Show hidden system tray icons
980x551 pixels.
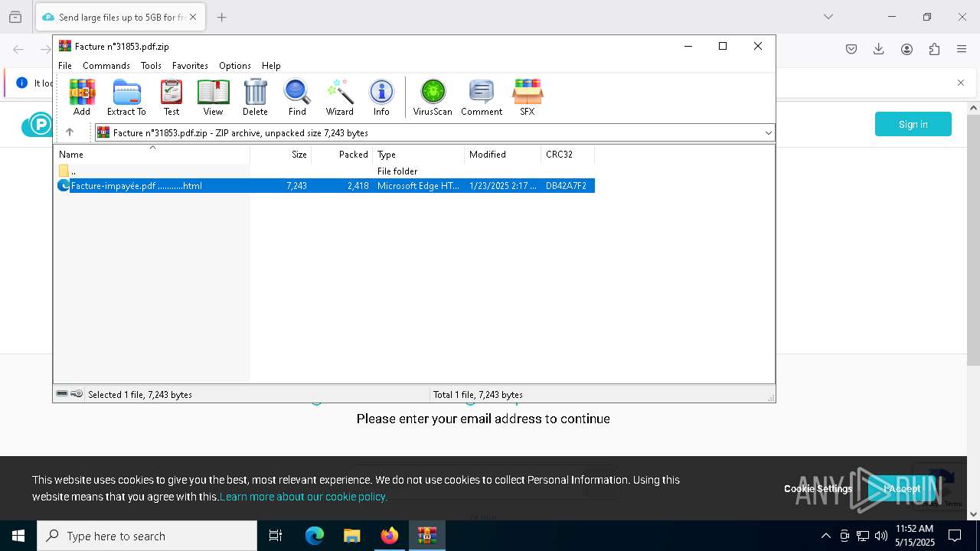pos(825,536)
